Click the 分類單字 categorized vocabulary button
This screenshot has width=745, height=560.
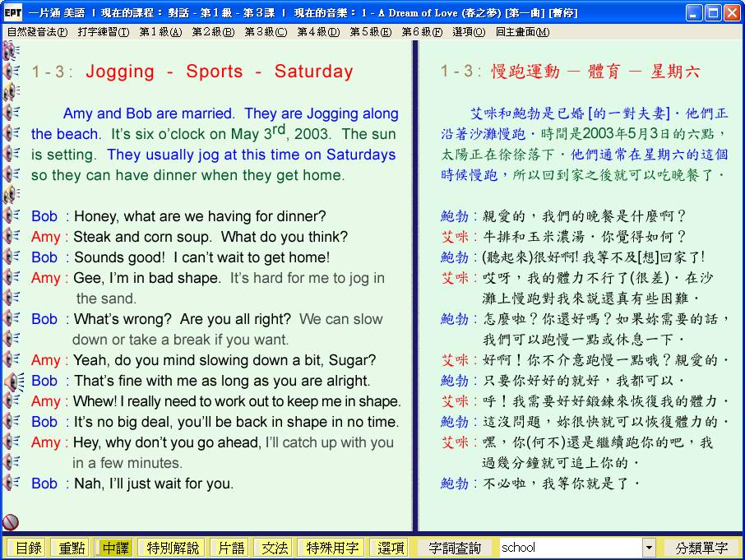tap(701, 548)
